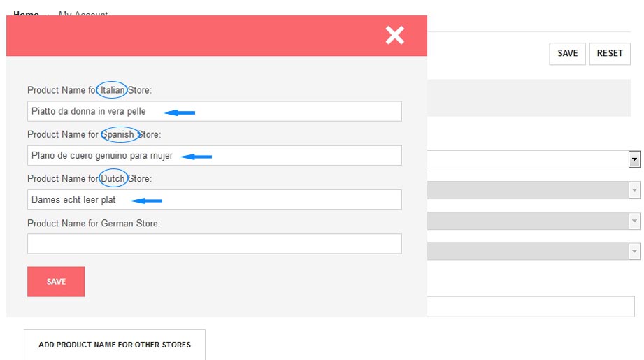Click the Product Name for Dutch Store label

click(89, 179)
